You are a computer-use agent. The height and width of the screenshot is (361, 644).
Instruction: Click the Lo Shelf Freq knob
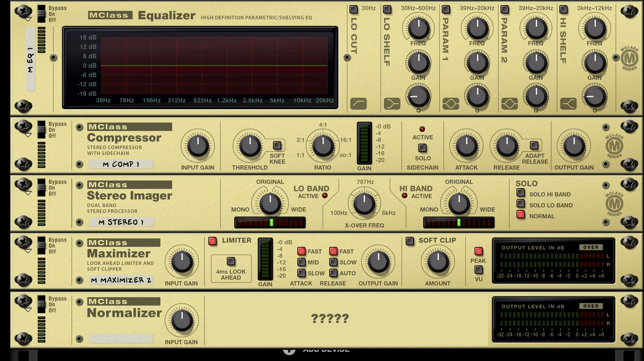click(419, 28)
